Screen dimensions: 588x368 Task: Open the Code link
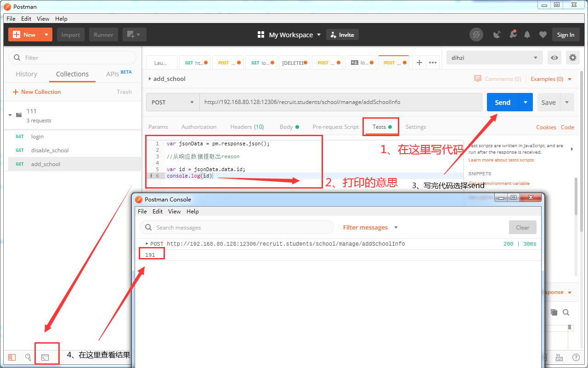[x=567, y=127]
